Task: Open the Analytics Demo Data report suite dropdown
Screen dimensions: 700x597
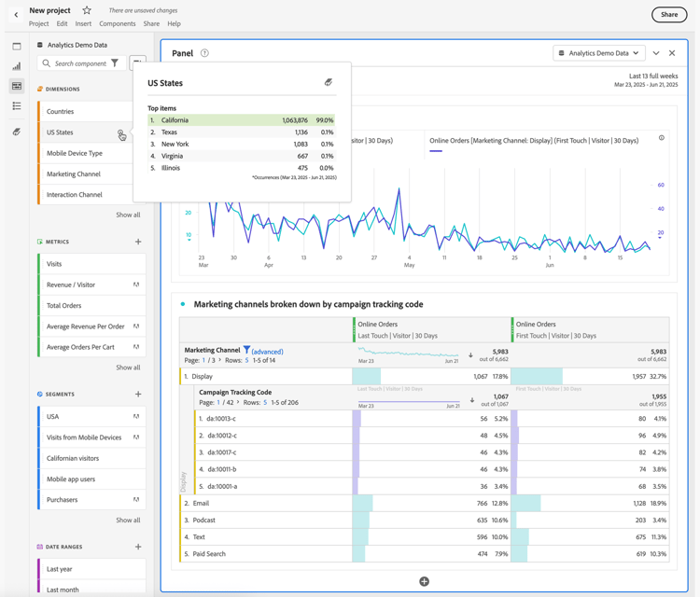Action: (x=598, y=53)
